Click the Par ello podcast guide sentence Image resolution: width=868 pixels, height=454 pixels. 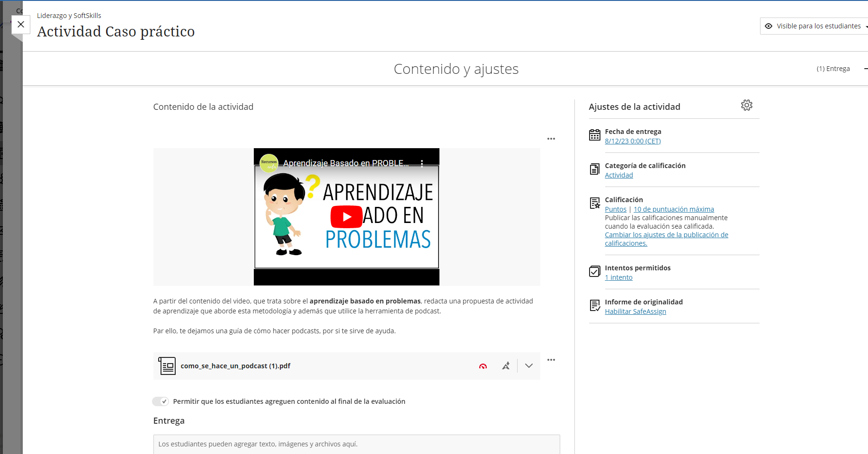274,331
